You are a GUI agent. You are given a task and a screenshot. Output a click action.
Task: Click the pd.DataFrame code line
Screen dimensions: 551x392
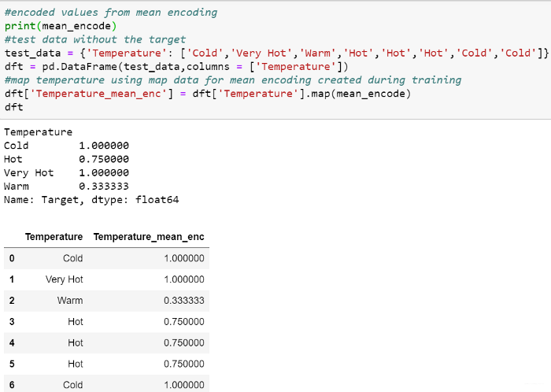tap(176, 66)
